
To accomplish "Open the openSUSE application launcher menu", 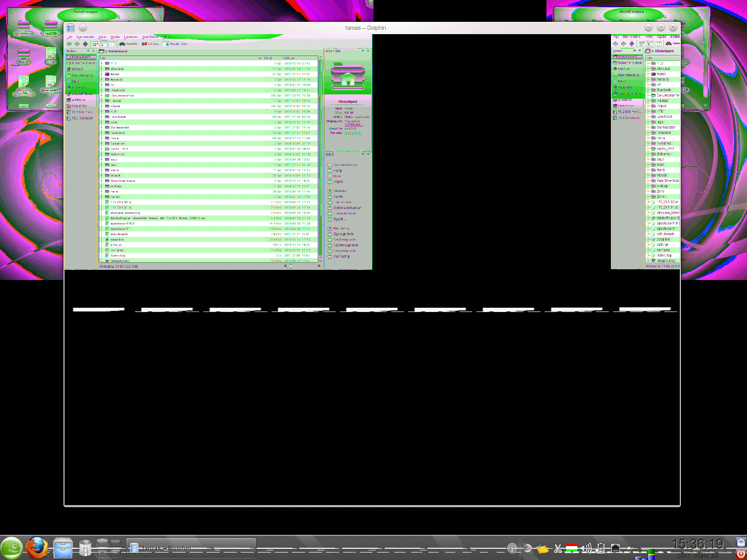I will pos(11,548).
